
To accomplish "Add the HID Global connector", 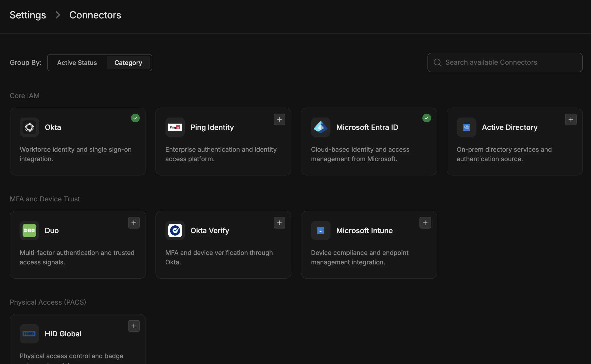I will [134, 326].
